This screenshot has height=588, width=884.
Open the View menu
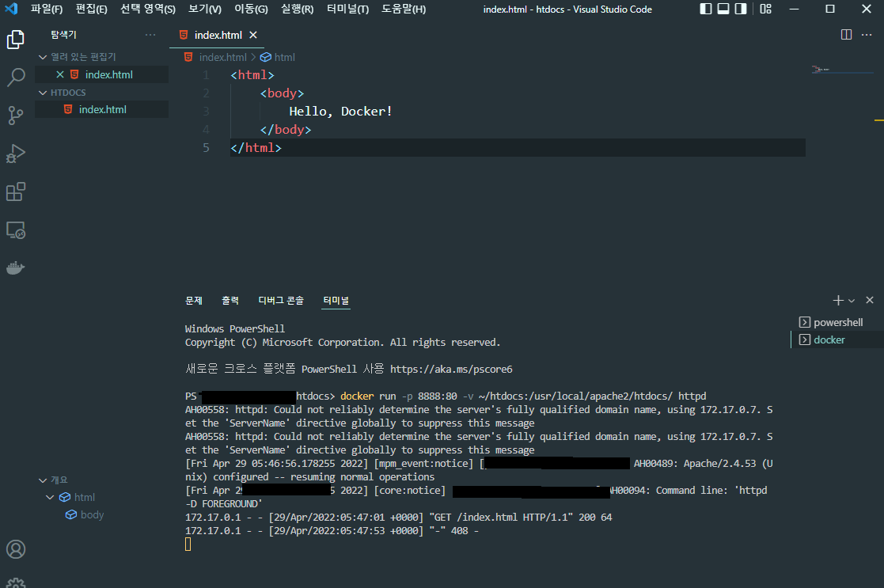205,9
